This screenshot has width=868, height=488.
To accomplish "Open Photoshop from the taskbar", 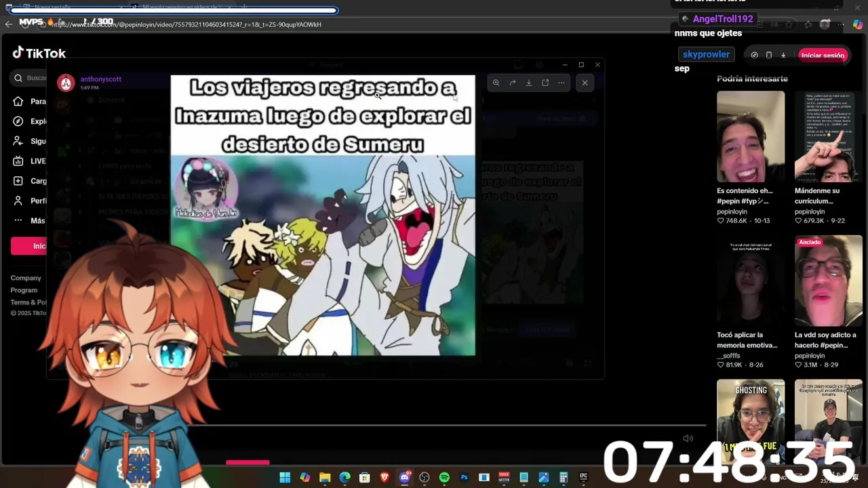I will [x=464, y=477].
